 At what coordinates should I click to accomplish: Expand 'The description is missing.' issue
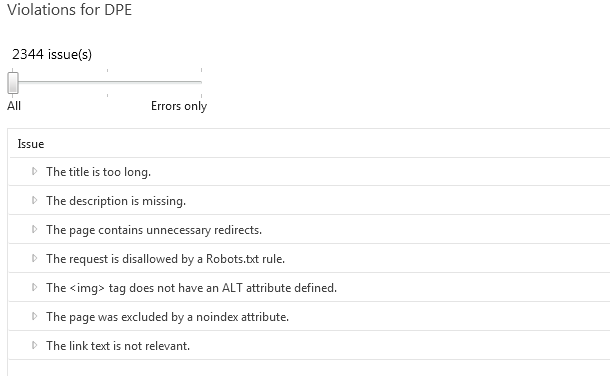(x=35, y=200)
